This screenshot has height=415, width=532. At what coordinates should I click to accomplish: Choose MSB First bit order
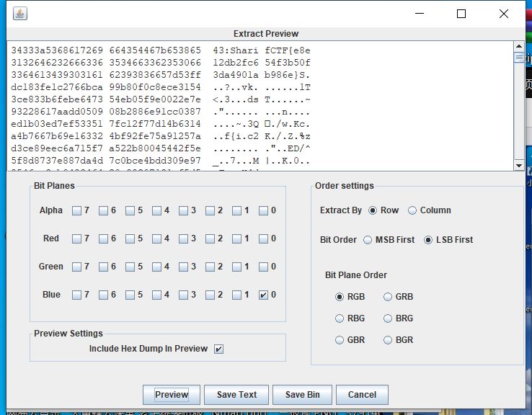point(368,240)
